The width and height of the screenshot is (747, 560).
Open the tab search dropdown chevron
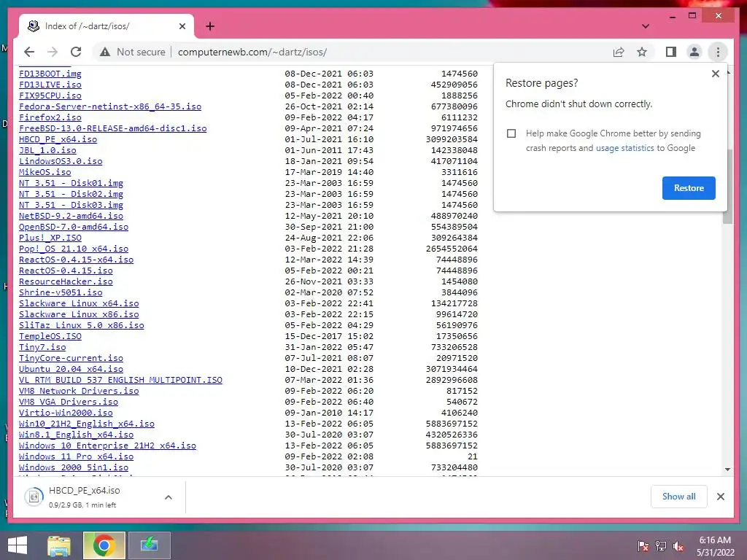(x=646, y=26)
